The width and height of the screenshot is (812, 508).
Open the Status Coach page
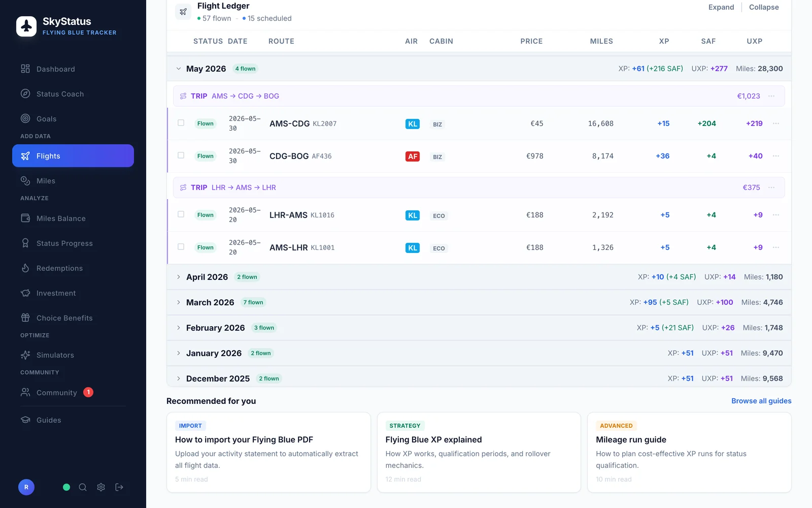(73, 94)
